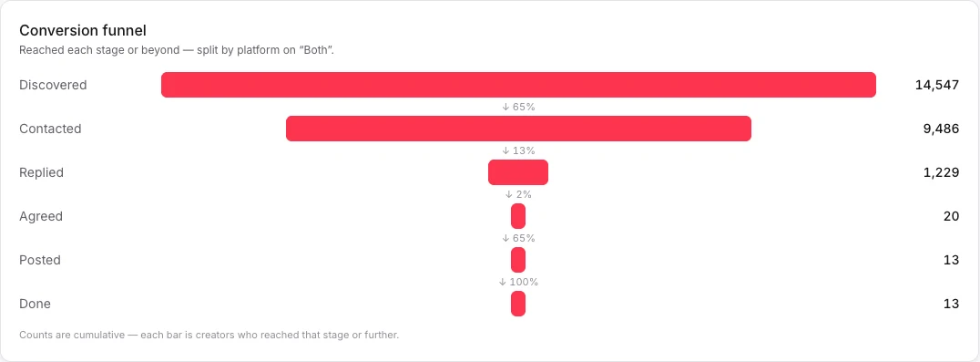Click the 13% conversion rate indicator
The width and height of the screenshot is (980, 362).
point(518,150)
